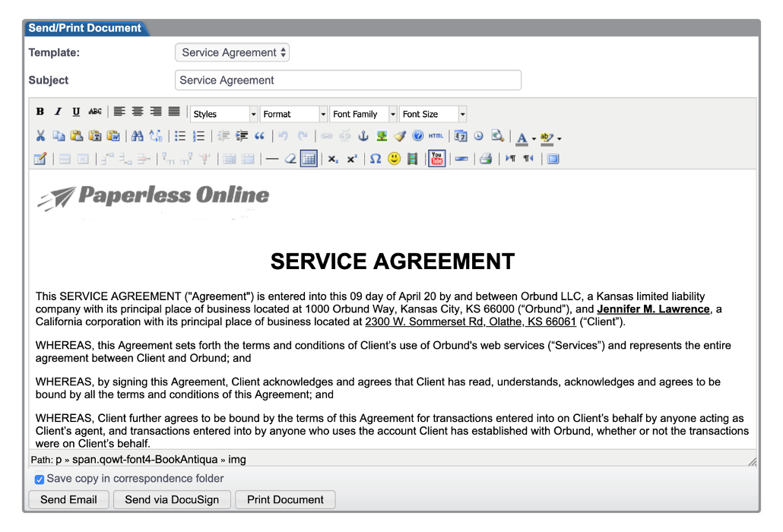Insert YouTube video
Image resolution: width=783 pixels, height=532 pixels.
tap(437, 159)
